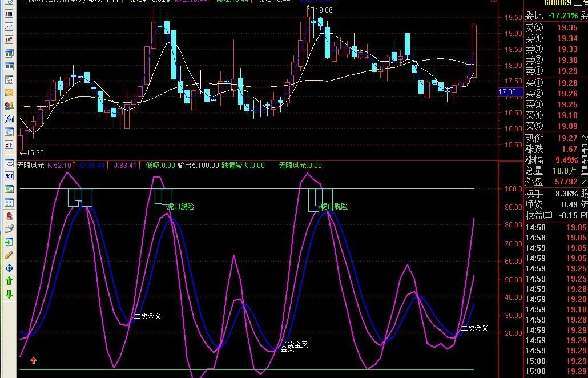Click the 15.30 low price label

[x=34, y=153]
